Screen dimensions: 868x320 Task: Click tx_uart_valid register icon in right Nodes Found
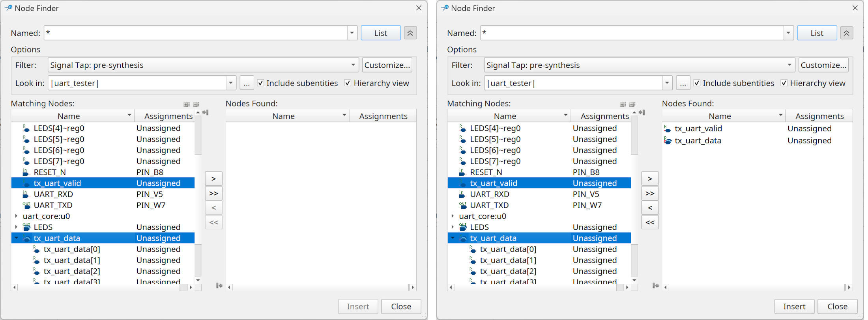pyautogui.click(x=667, y=128)
